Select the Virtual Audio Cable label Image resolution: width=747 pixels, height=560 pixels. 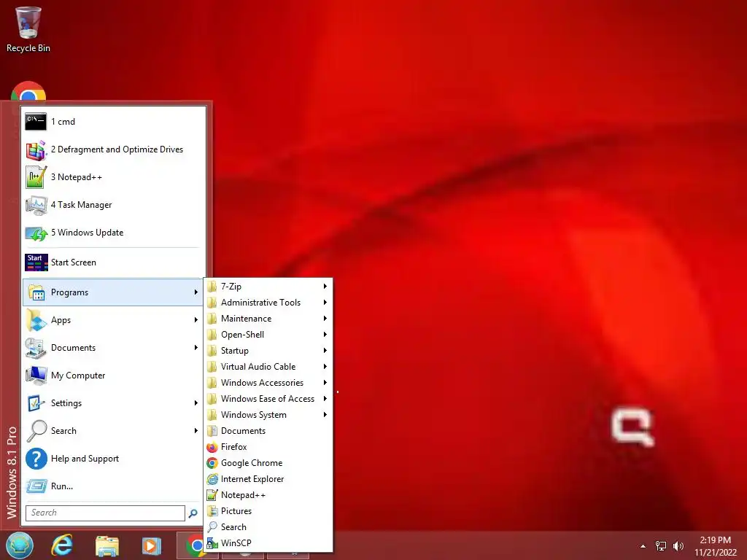tap(258, 367)
